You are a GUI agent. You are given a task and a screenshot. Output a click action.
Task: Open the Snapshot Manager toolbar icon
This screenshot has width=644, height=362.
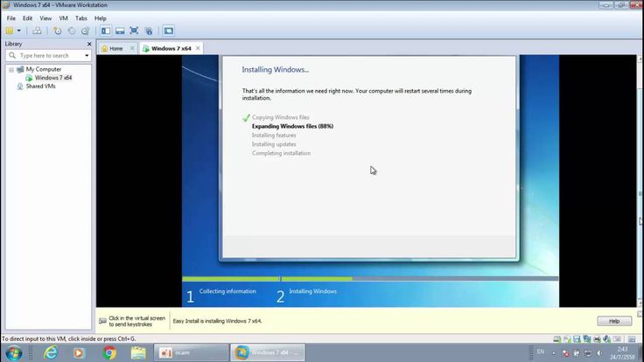coord(86,31)
